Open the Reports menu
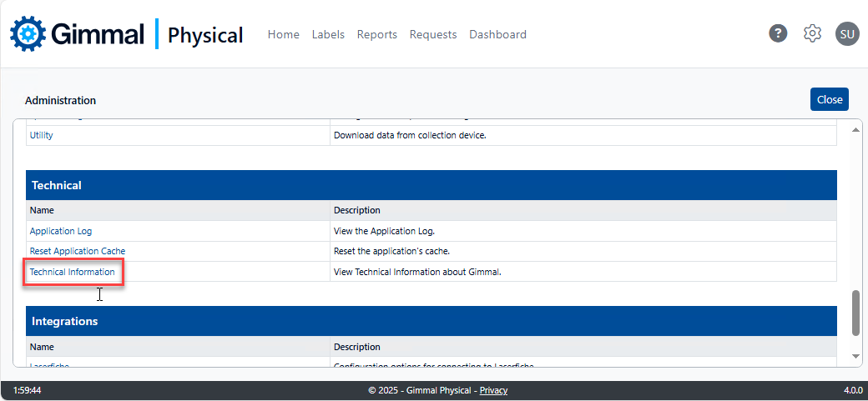This screenshot has height=401, width=868. (x=377, y=34)
